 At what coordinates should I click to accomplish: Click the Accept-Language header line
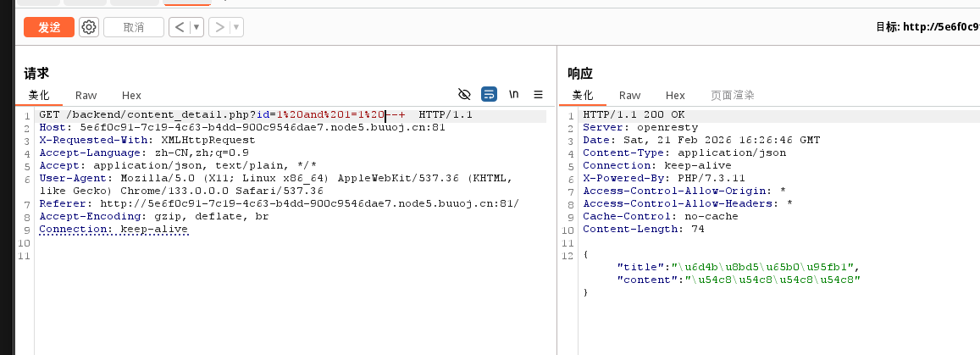point(144,153)
